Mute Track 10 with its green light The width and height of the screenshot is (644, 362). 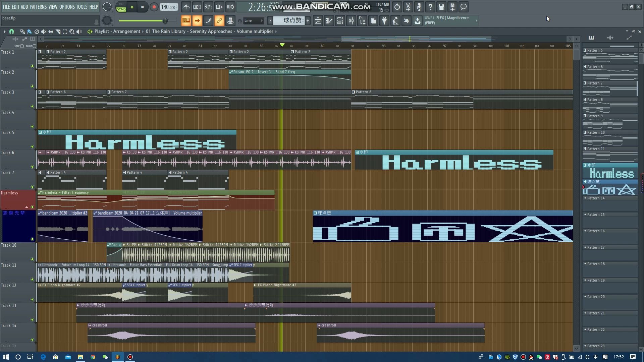pos(33,259)
